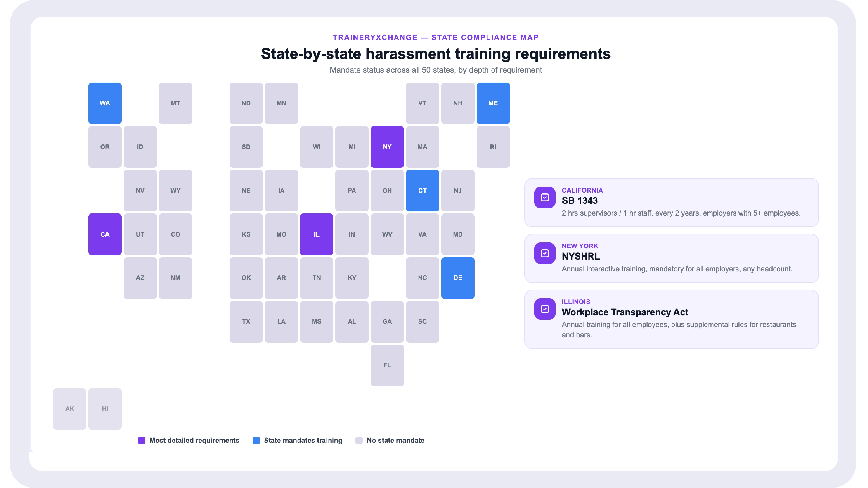Screen dimensions: 868x488
Task: Click the RI state tile
Action: (x=493, y=147)
